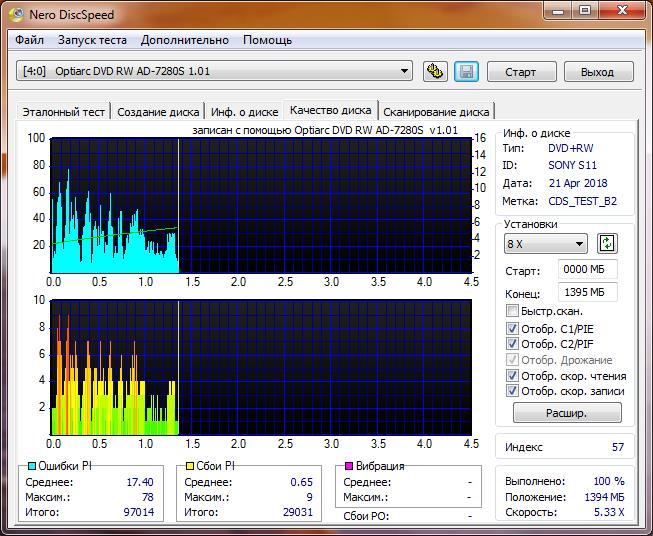Open the Дополнительно menu
The image size is (653, 536).
click(185, 40)
